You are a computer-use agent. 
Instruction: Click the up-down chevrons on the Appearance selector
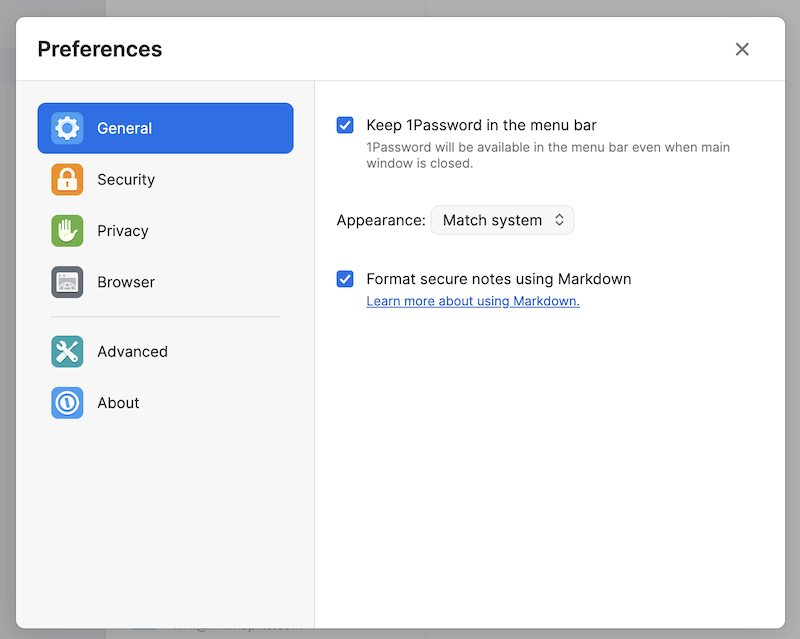(560, 220)
